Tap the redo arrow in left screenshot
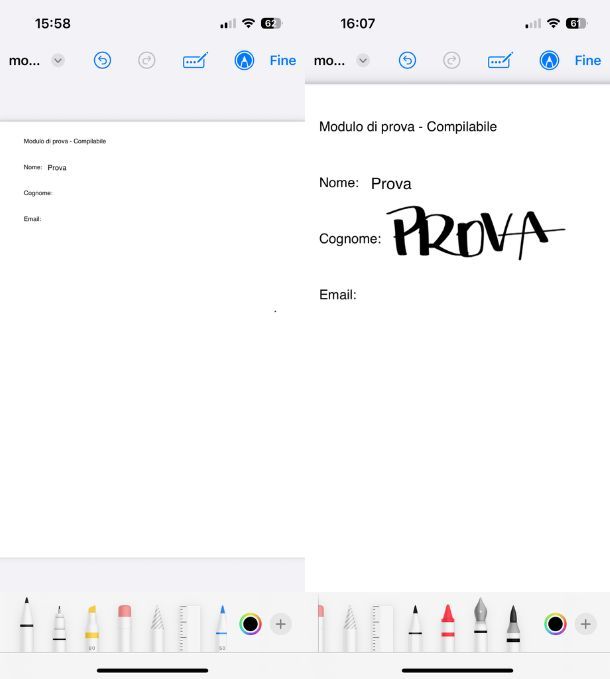Viewport: 610px width, 679px height. (146, 60)
